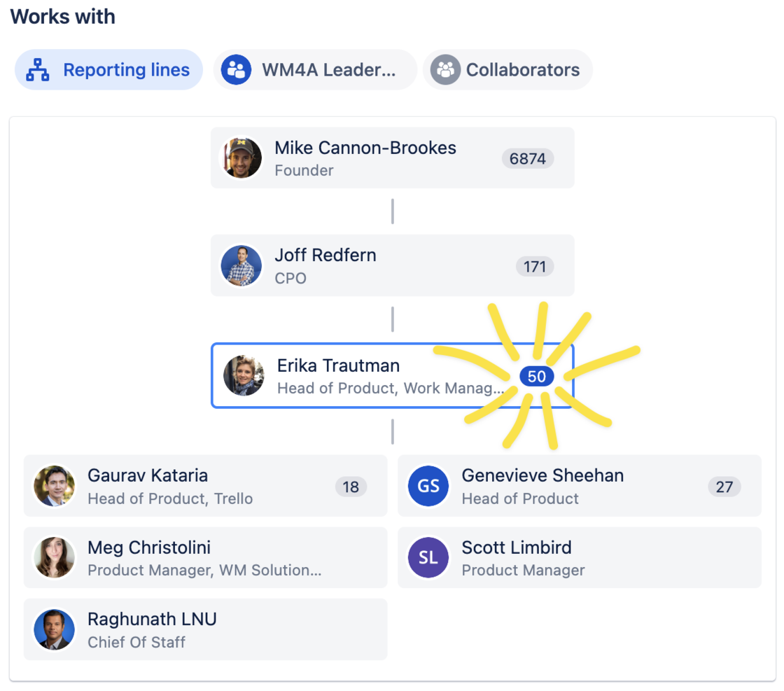
Task: Click the Reporting lines hierarchy icon
Action: tap(38, 69)
